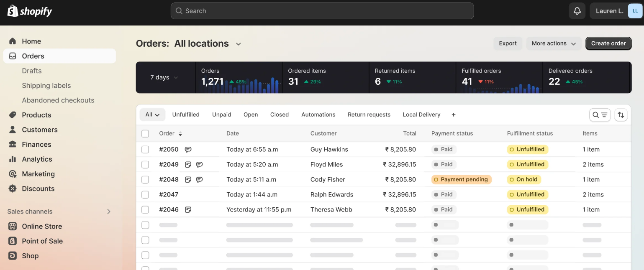Switch to the Unfulfilled tab
644x270 pixels.
tap(186, 115)
